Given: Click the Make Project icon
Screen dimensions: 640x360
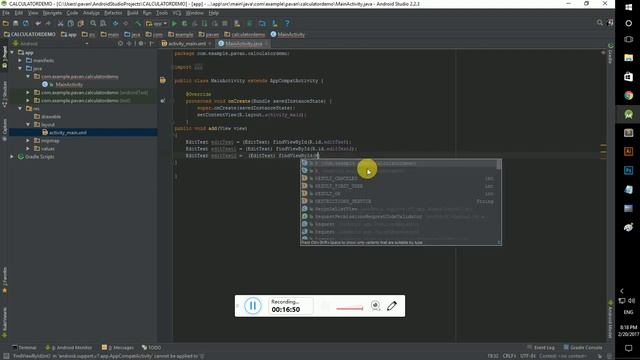Looking at the screenshot, I should [138, 24].
